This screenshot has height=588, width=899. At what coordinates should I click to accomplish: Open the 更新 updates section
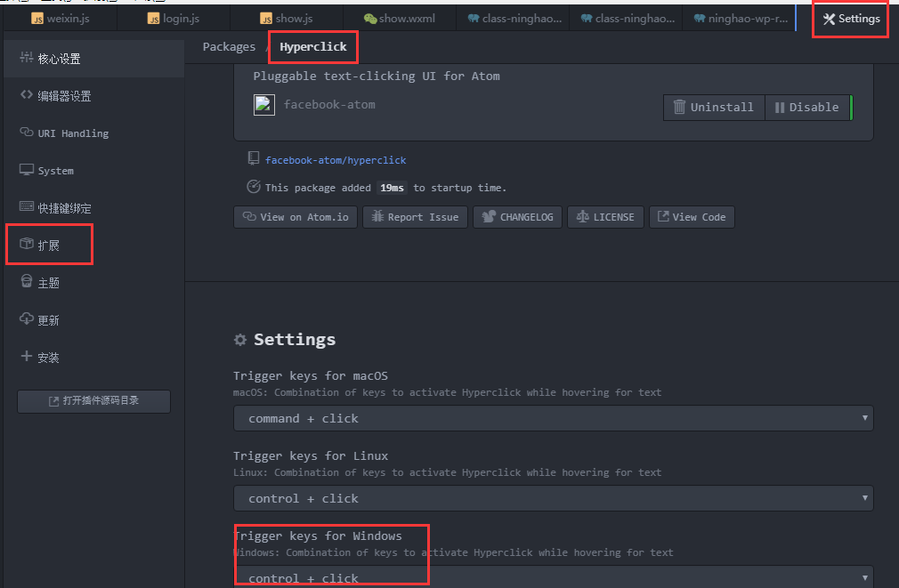(x=48, y=320)
